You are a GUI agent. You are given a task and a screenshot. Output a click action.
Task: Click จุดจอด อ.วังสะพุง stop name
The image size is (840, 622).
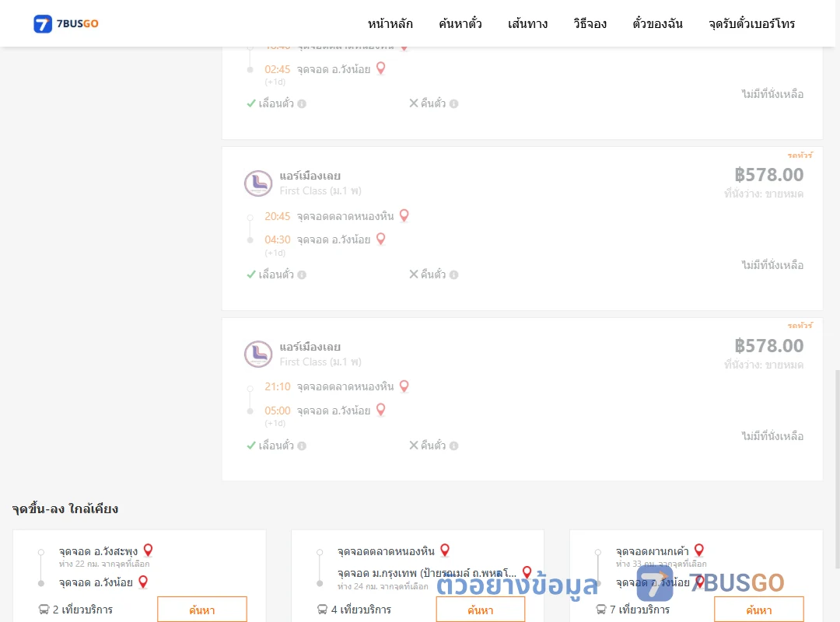pos(98,551)
